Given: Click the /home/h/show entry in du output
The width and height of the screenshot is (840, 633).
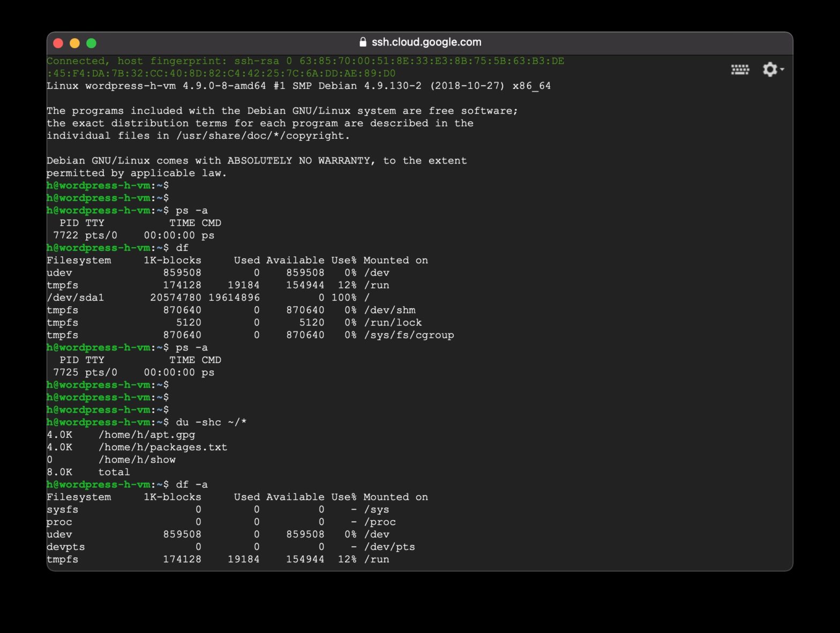Looking at the screenshot, I should pyautogui.click(x=137, y=459).
